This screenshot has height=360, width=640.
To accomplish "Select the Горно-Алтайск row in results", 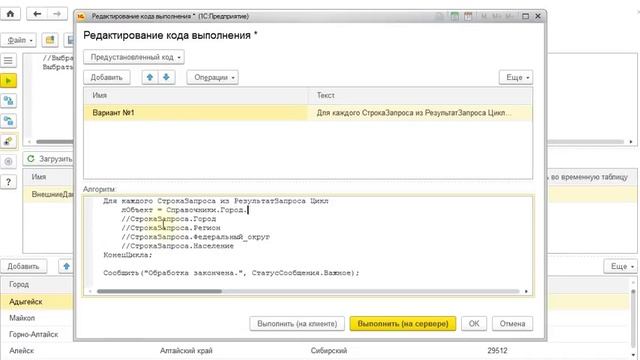I will [x=37, y=334].
